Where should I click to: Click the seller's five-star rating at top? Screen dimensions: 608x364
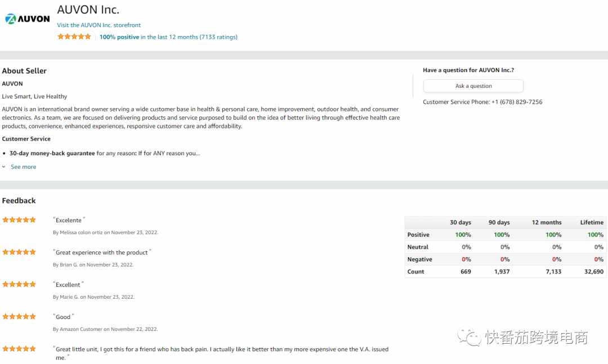[74, 37]
